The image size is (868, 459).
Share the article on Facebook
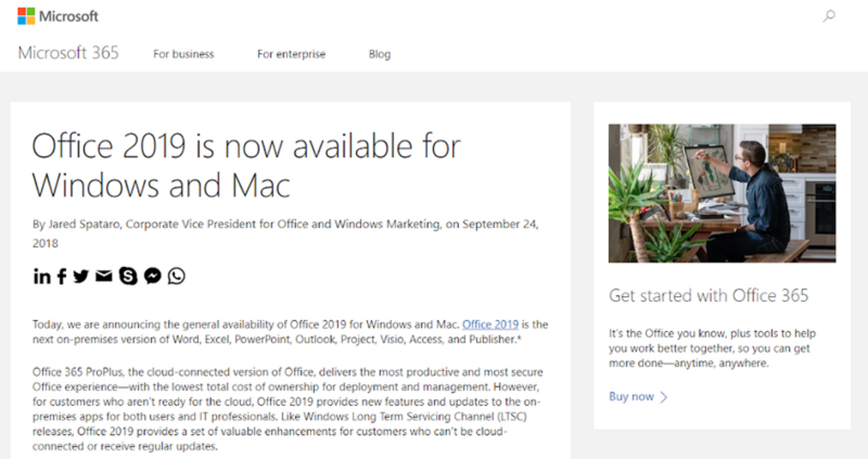[x=61, y=276]
